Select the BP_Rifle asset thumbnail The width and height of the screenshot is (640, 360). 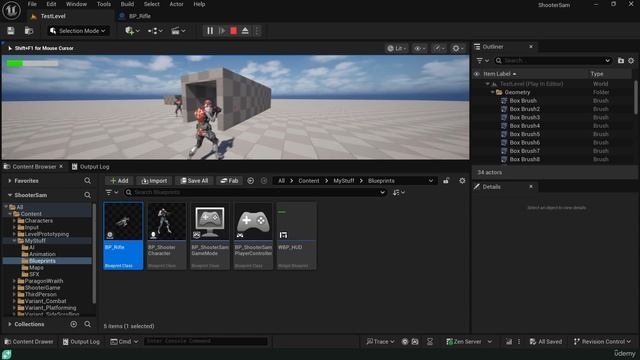pos(123,236)
